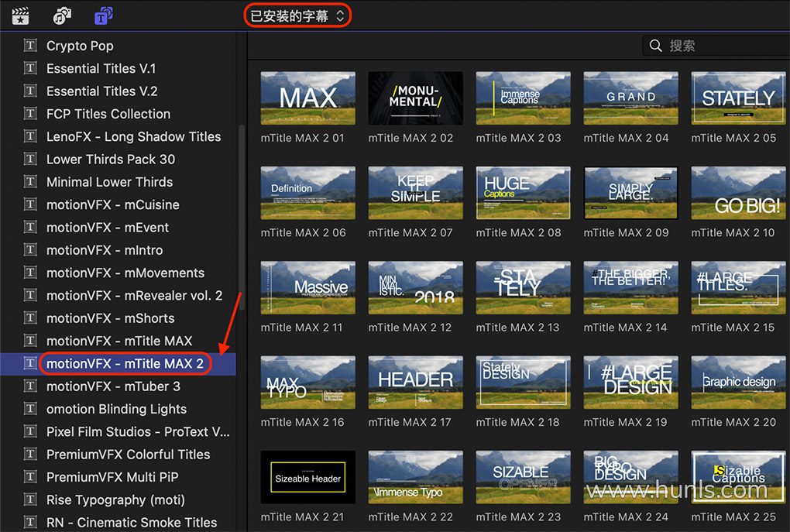Viewport: 790px width, 532px height.
Task: Select the mTitle MAX 2 11 thumbnail
Action: (307, 287)
